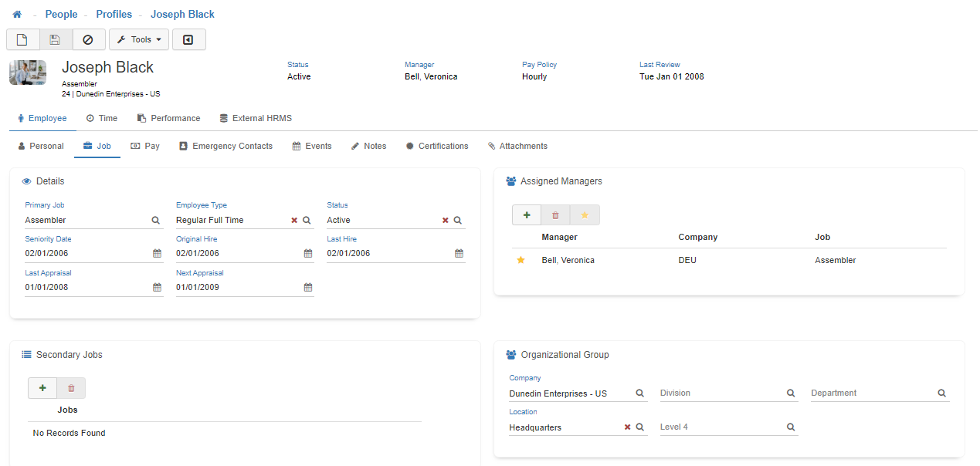Open calendar picker for Seniority Date
This screenshot has height=466, width=980.
click(x=157, y=253)
